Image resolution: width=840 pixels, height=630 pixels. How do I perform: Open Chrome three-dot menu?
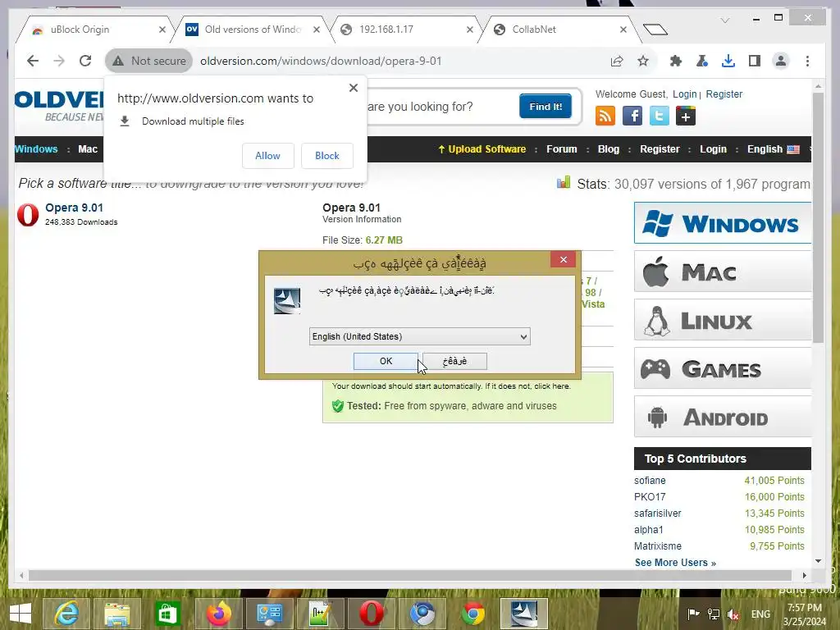coord(807,61)
